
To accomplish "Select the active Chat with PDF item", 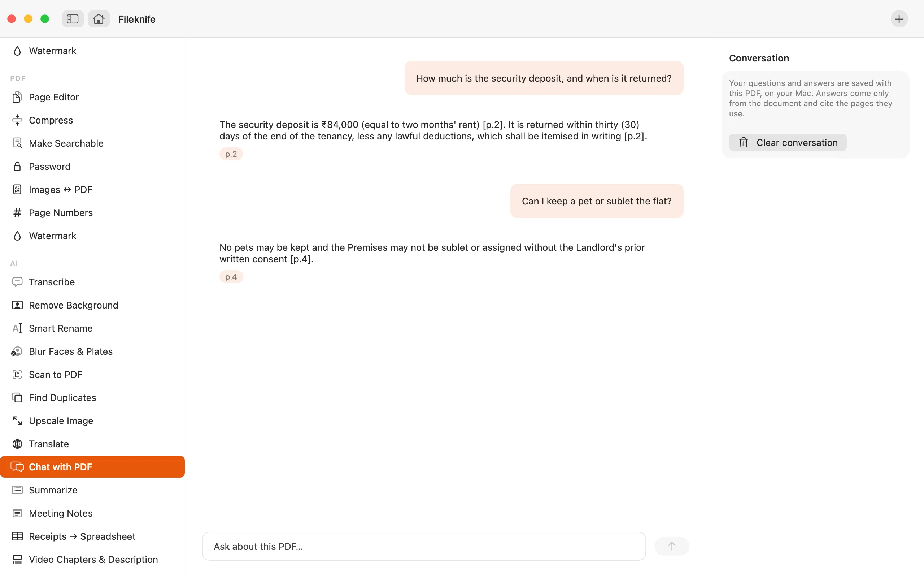I will 92,467.
